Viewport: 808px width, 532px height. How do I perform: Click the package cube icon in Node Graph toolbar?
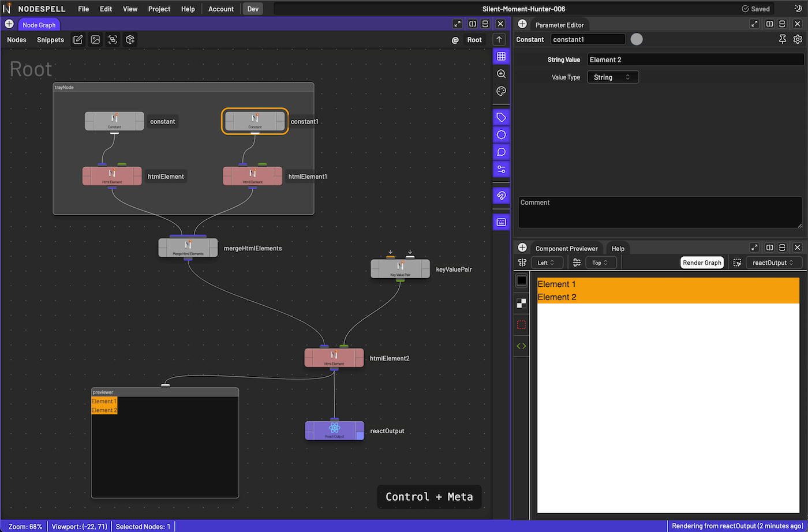coord(130,40)
